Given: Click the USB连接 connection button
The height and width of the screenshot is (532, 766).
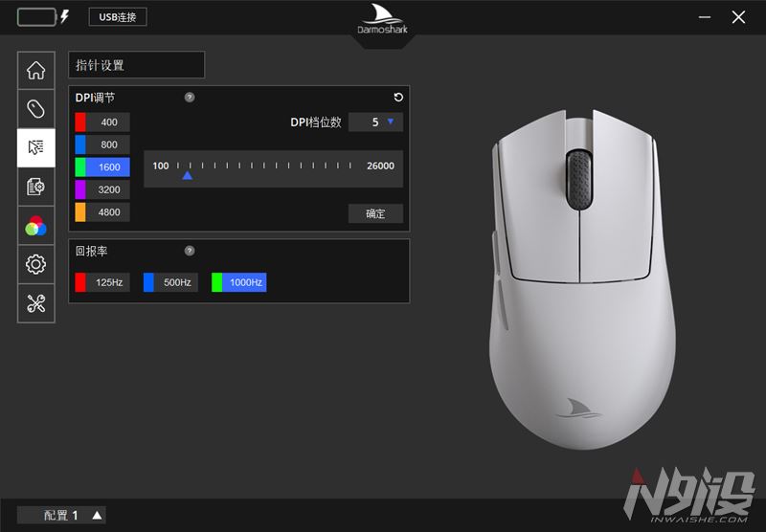Looking at the screenshot, I should pyautogui.click(x=118, y=17).
